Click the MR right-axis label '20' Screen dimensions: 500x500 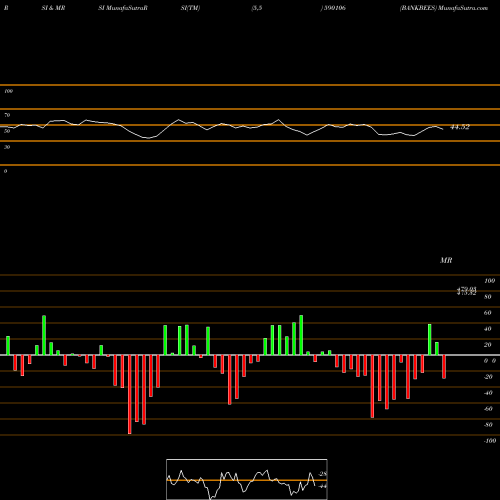pyautogui.click(x=488, y=345)
